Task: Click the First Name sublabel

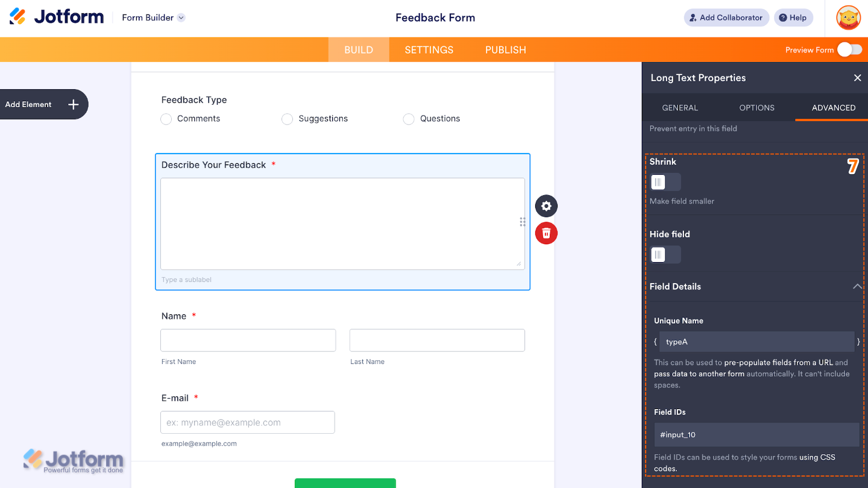Action: pyautogui.click(x=178, y=361)
